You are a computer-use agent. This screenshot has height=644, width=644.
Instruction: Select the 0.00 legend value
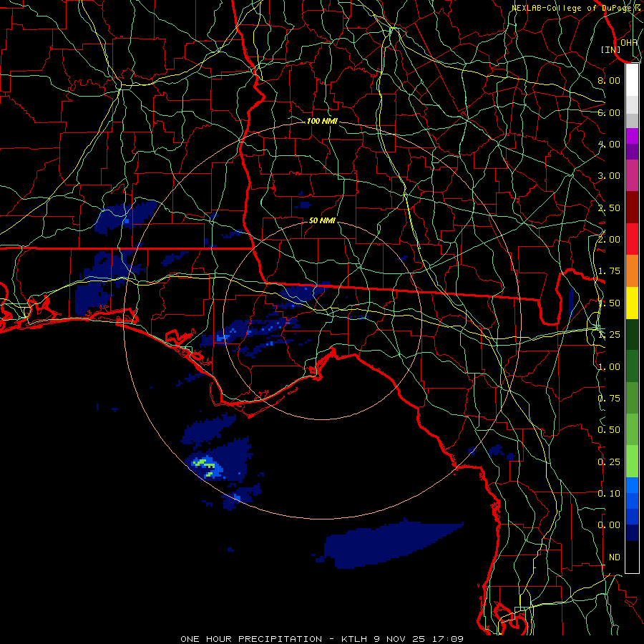click(x=609, y=525)
